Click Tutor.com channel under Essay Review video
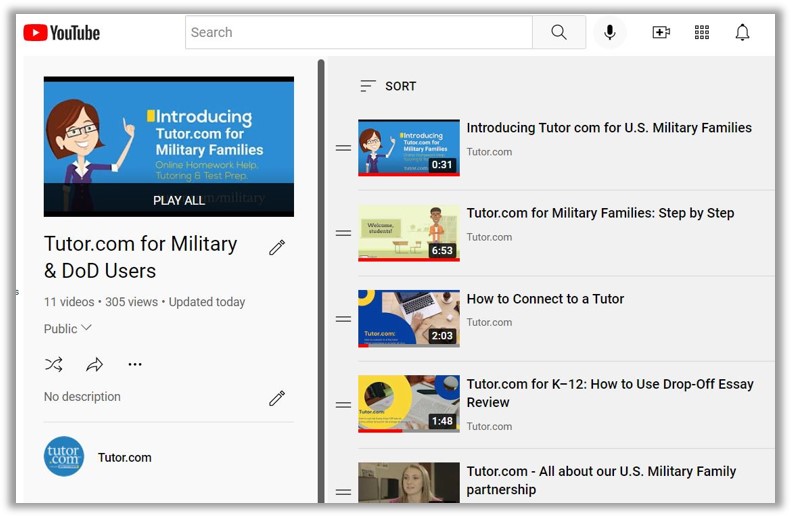Viewport: 791px width, 517px height. point(489,427)
